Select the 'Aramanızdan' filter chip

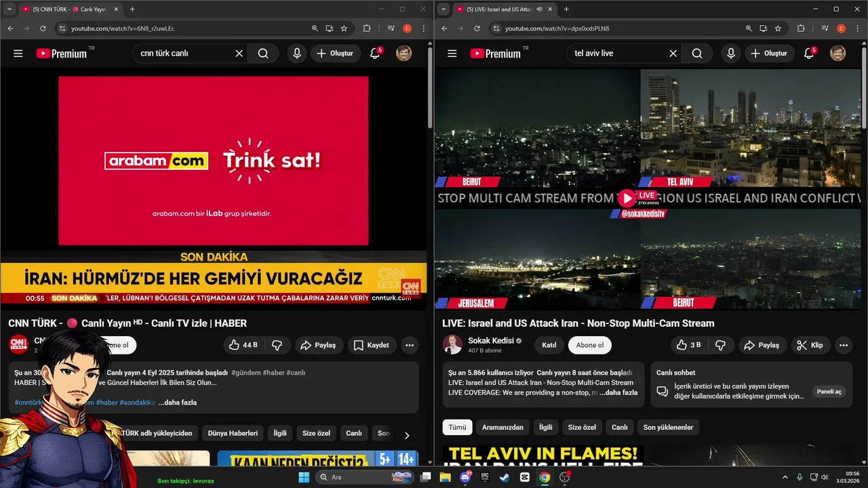502,427
